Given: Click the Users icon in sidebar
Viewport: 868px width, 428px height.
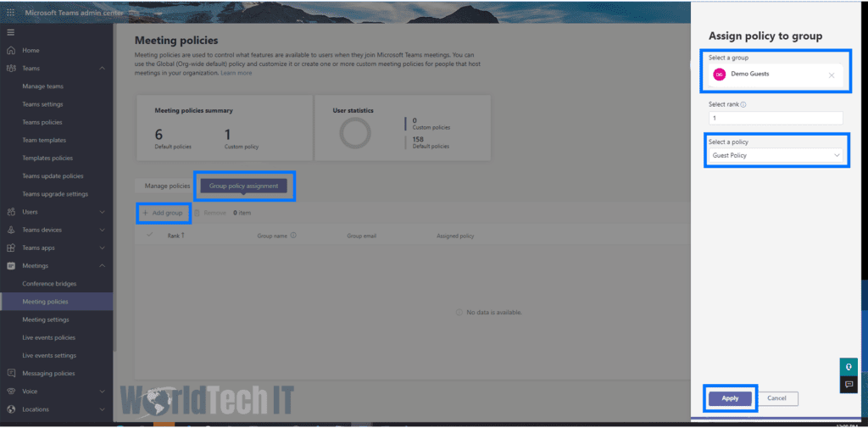Looking at the screenshot, I should point(10,212).
